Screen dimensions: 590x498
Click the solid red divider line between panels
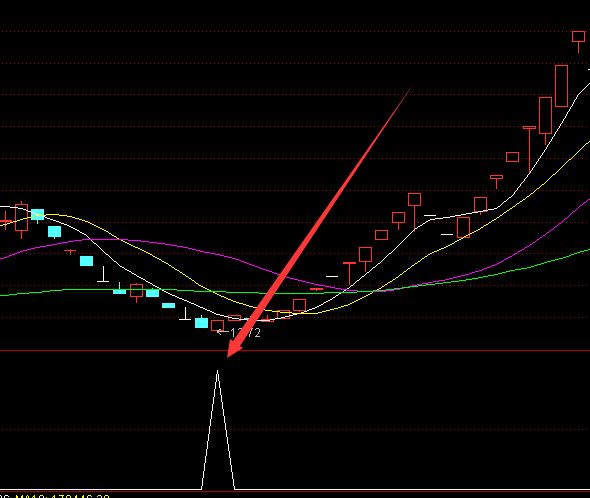coord(295,351)
